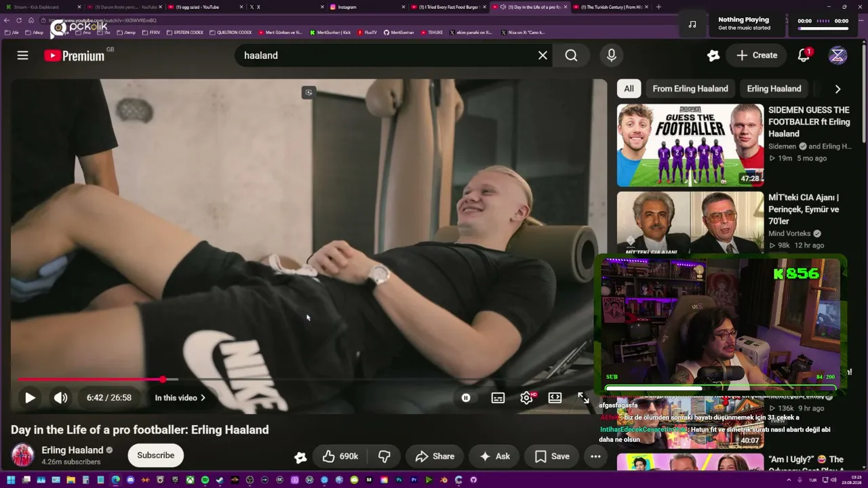Clear the haaland search query
868x488 pixels.
point(542,56)
